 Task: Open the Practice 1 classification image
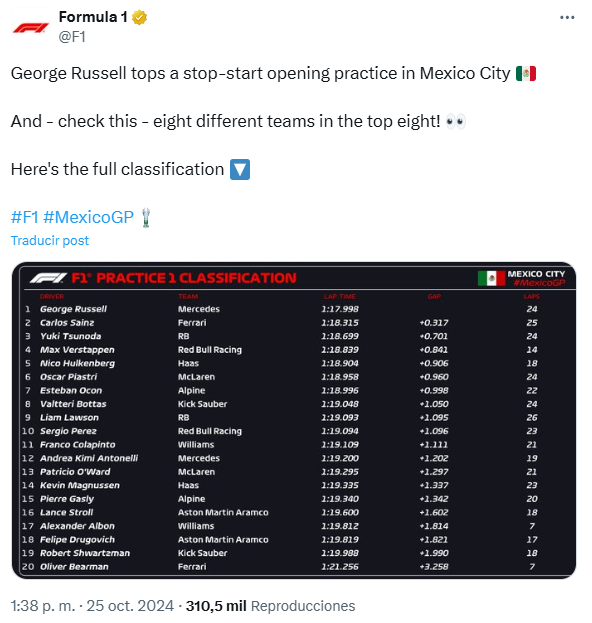[x=294, y=420]
